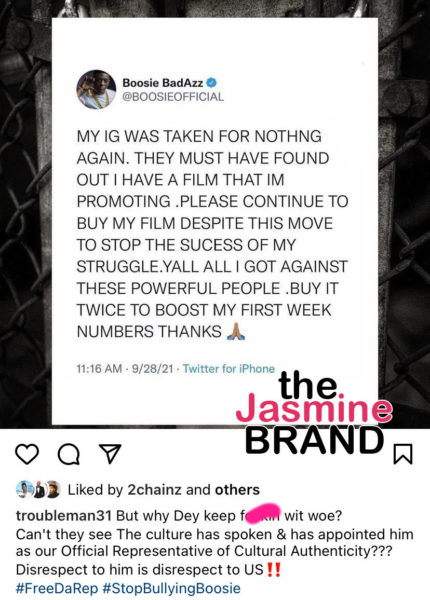The height and width of the screenshot is (600, 430).
Task: Open the #StopBullyingBoosie hashtag
Action: [172, 588]
